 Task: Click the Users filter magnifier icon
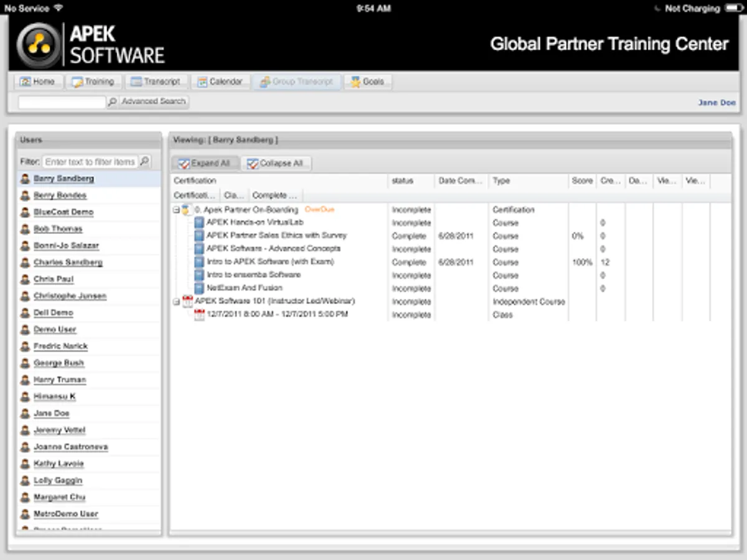click(x=144, y=162)
